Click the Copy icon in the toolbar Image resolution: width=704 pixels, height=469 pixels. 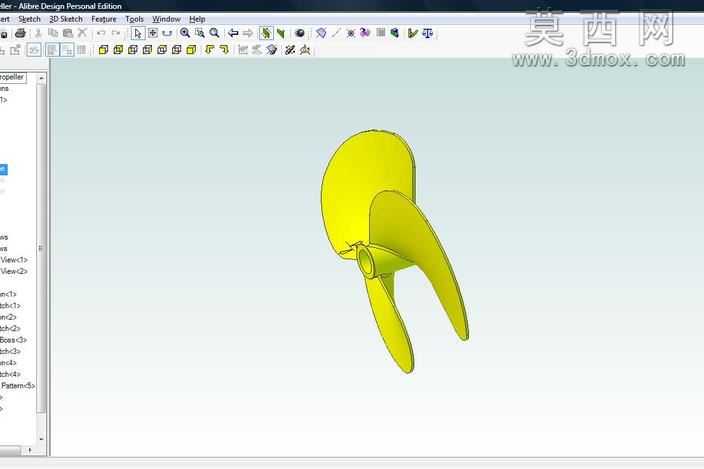coord(53,33)
